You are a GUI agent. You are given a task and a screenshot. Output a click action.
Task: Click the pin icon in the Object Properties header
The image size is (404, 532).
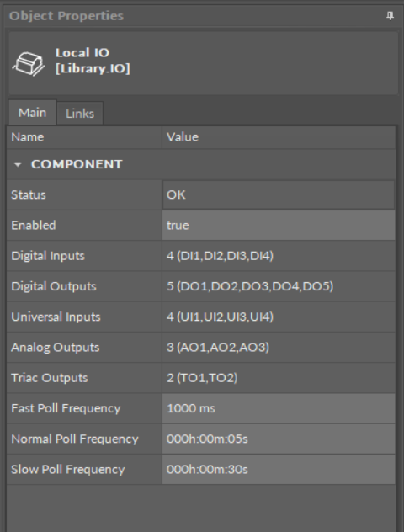390,16
